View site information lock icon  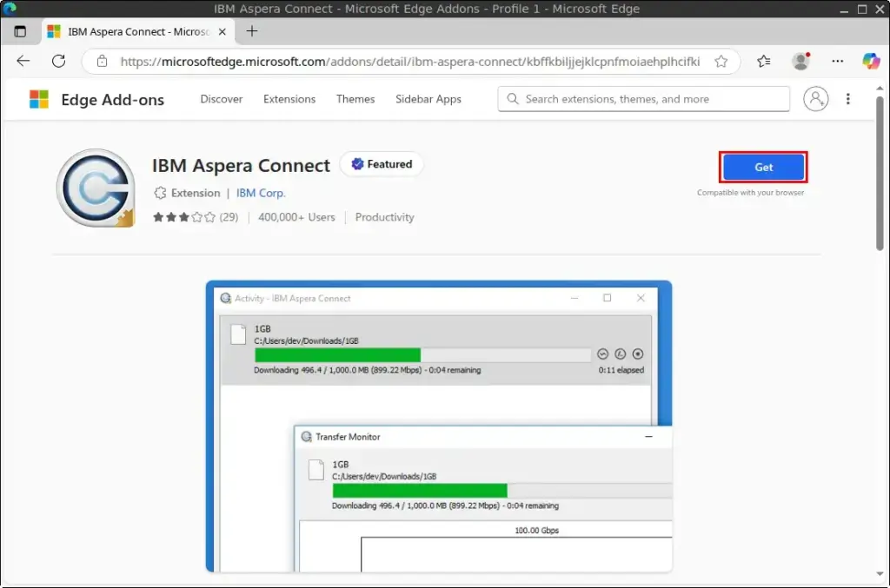tap(103, 62)
